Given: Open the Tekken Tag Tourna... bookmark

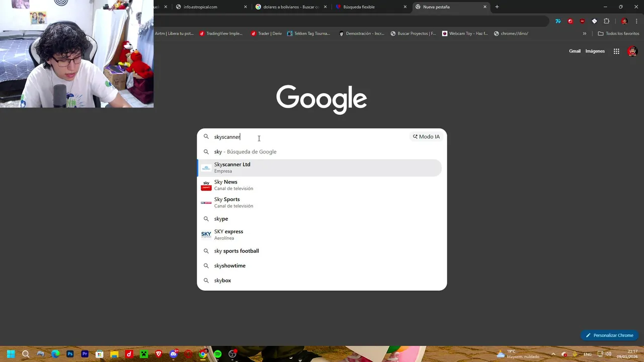Looking at the screenshot, I should 308,34.
